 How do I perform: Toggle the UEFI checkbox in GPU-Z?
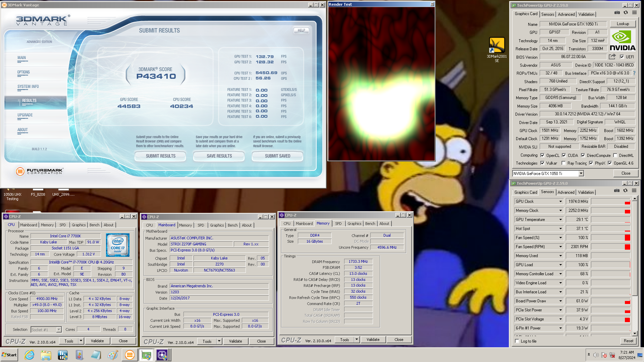(622, 57)
